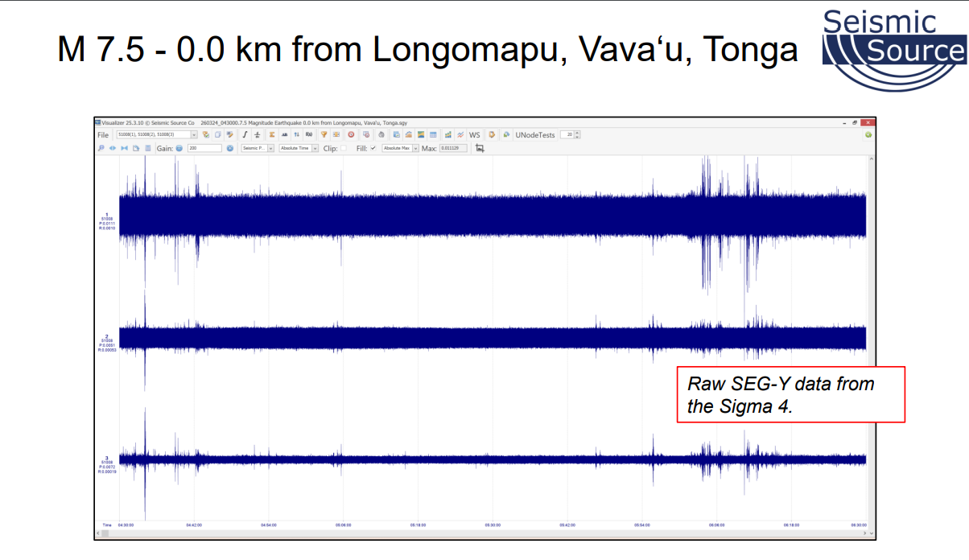This screenshot has width=969, height=560.
Task: Click the orange sigma toolbar icon
Action: click(272, 134)
